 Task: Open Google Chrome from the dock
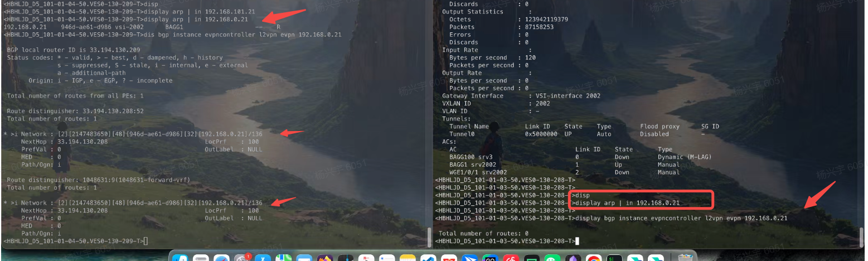pyautogui.click(x=594, y=258)
